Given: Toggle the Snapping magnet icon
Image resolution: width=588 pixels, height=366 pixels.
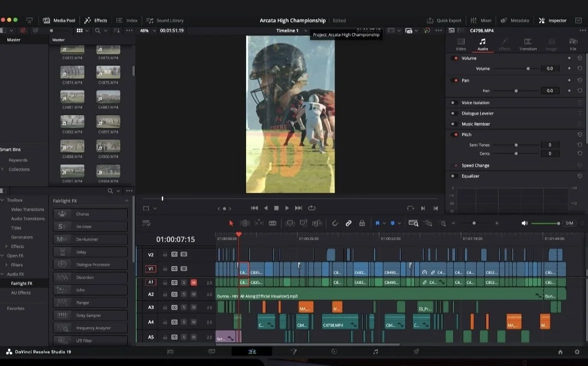Looking at the screenshot, I should click(x=335, y=223).
